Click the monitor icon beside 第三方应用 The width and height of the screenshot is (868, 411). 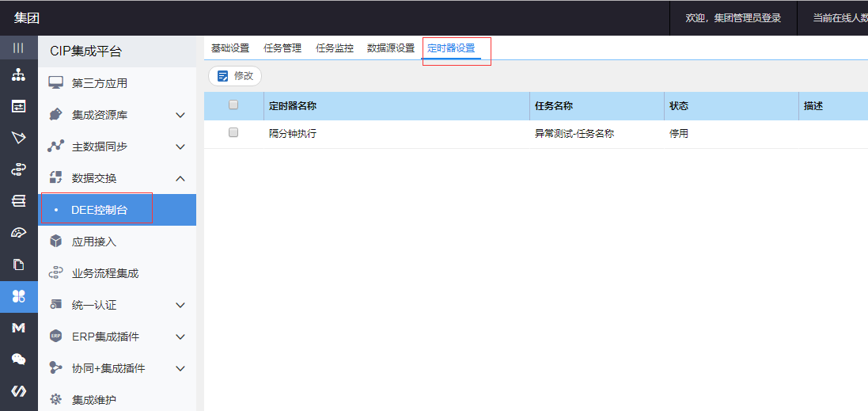(x=56, y=83)
